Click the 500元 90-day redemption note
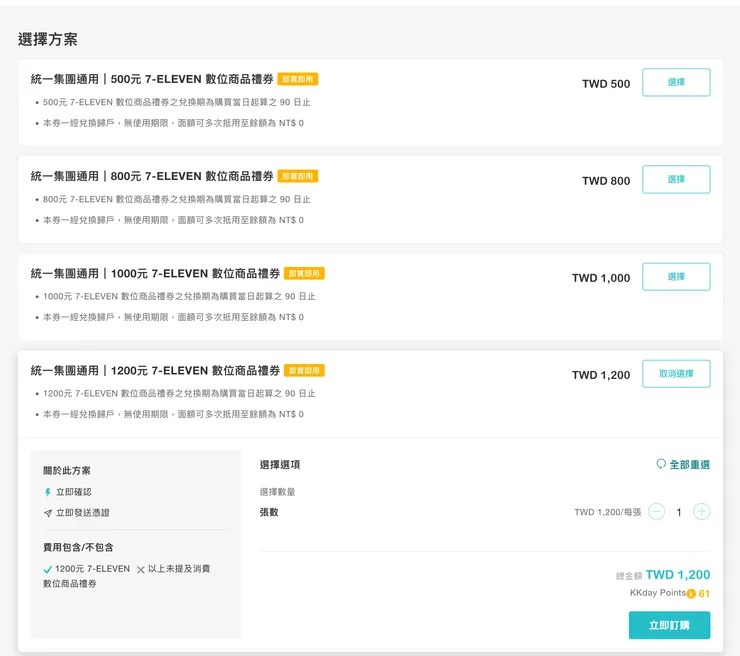This screenshot has width=740, height=656. pyautogui.click(x=177, y=102)
